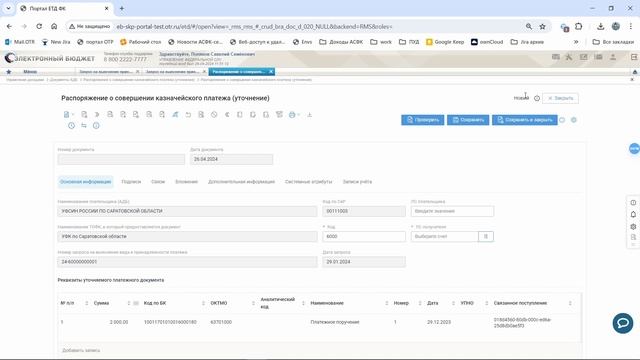Image resolution: width=640 pixels, height=360 pixels.
Task: Open Наименование column sort menu
Action: [x=387, y=303]
